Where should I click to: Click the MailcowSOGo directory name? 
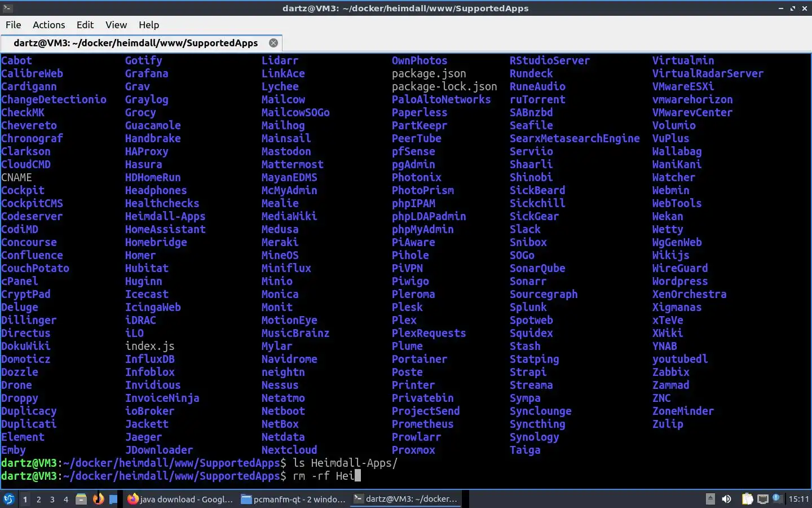click(x=295, y=112)
